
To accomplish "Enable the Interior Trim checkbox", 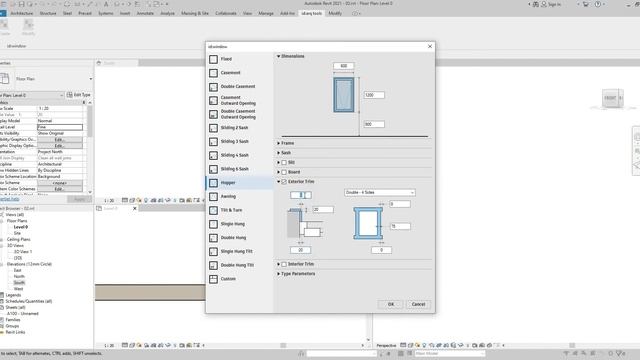I will [284, 264].
